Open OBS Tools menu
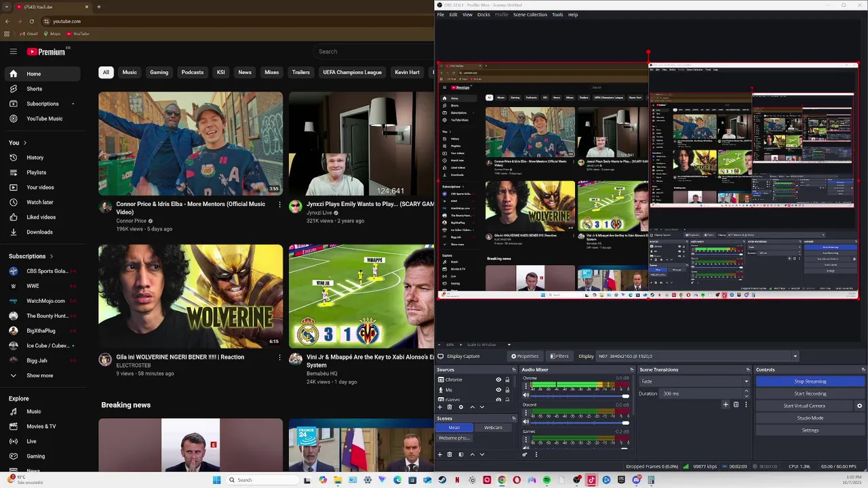868x488 pixels. coord(557,14)
